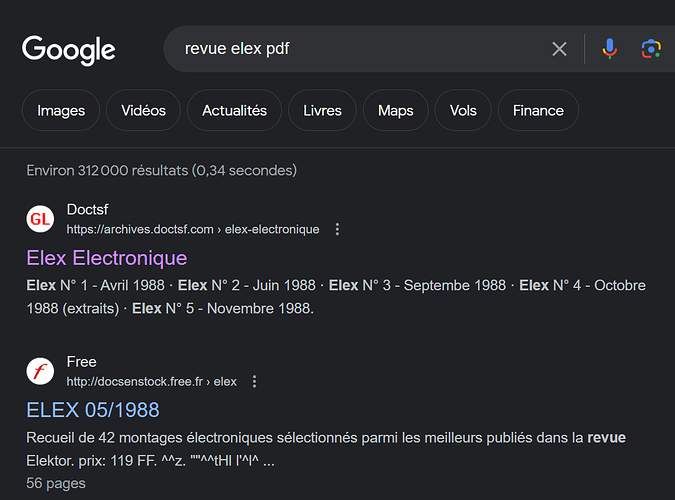Open Google Lens image search icon
Screen dimensions: 675x500
[x=651, y=49]
